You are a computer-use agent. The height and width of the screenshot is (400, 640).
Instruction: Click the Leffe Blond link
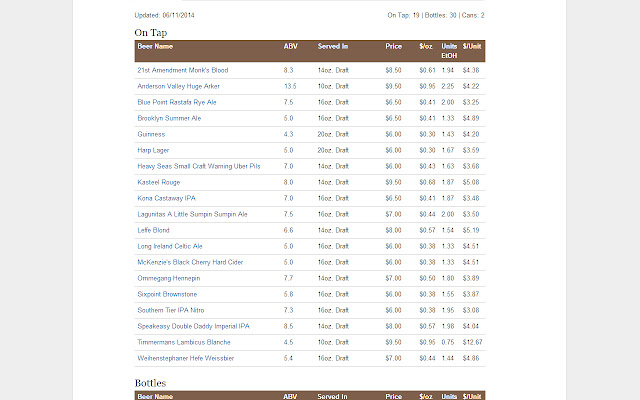(x=153, y=230)
